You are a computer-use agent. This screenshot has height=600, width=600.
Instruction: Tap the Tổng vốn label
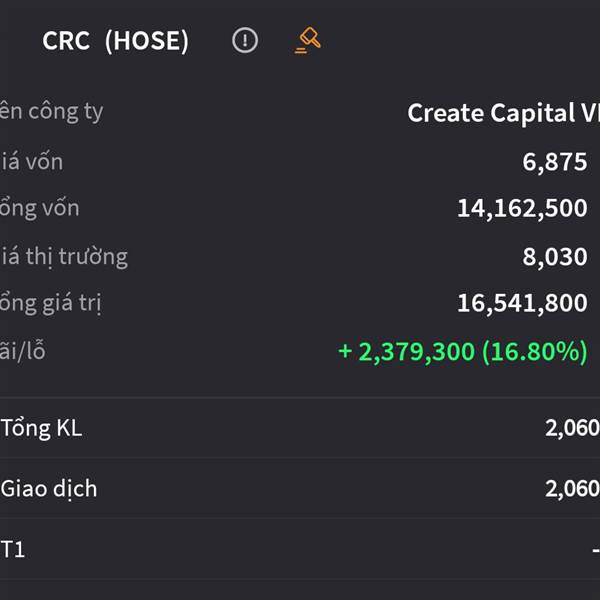39,209
